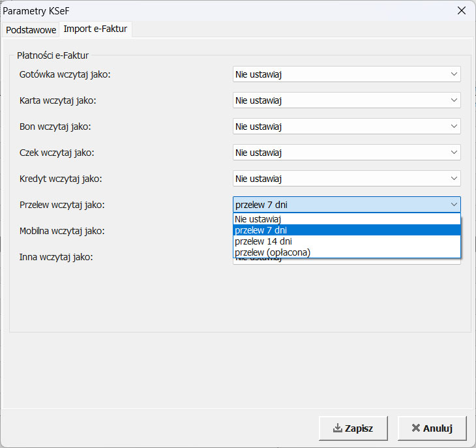The height and width of the screenshot is (448, 476).
Task: Click the chevron arrow of Gotówka field
Action: [x=454, y=74]
